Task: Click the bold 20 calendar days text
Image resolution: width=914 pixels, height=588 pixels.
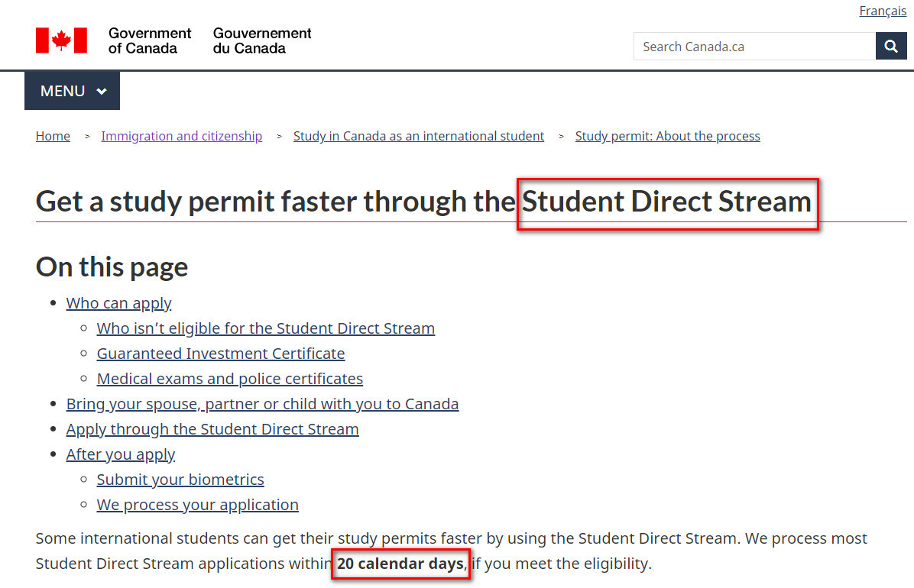Action: click(400, 564)
